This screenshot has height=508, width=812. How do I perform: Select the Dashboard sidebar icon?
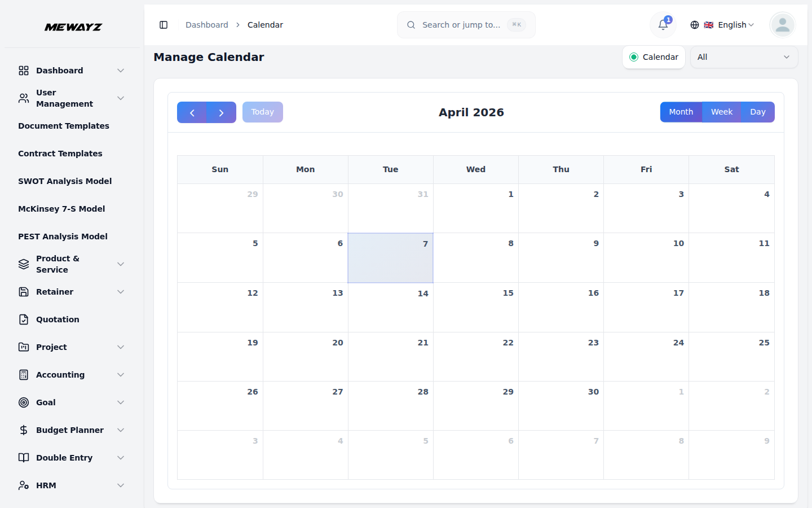23,70
